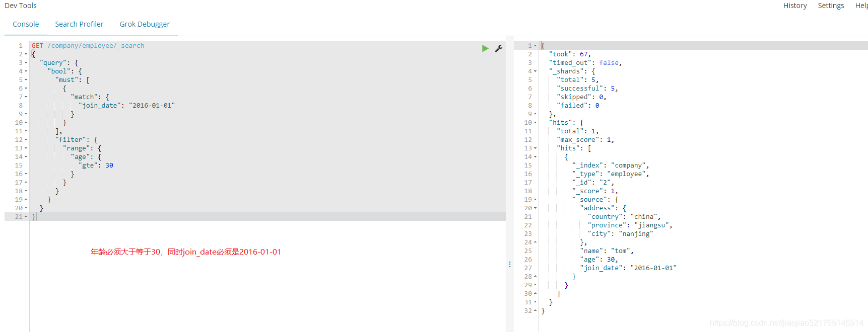This screenshot has width=868, height=332.
Task: Click the "successful": 5 line in response
Action: tap(587, 89)
